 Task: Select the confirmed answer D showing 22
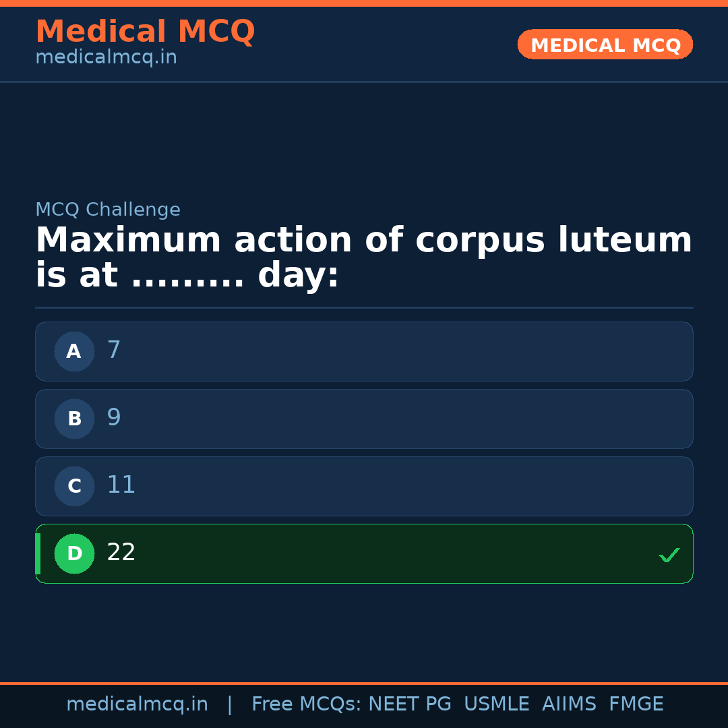[x=364, y=553]
